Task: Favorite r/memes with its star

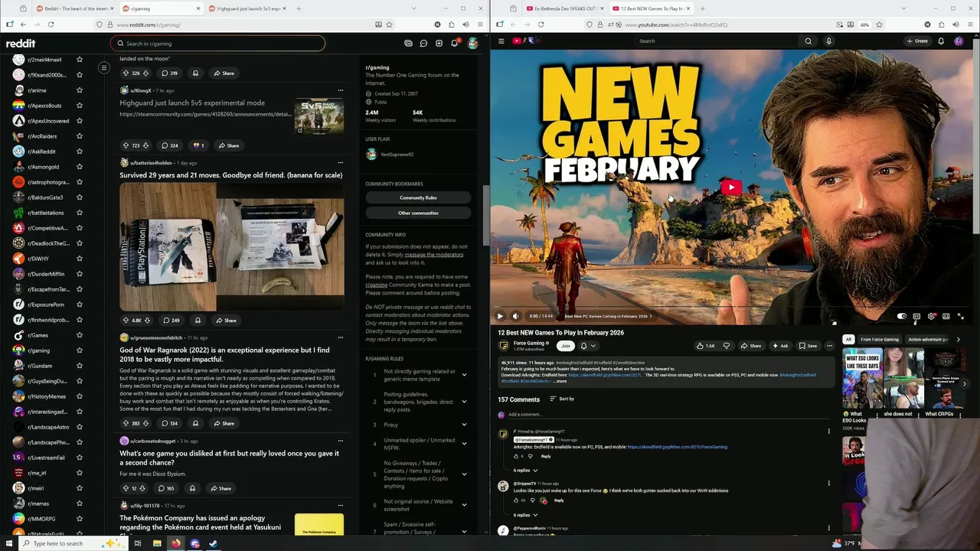Action: click(79, 504)
